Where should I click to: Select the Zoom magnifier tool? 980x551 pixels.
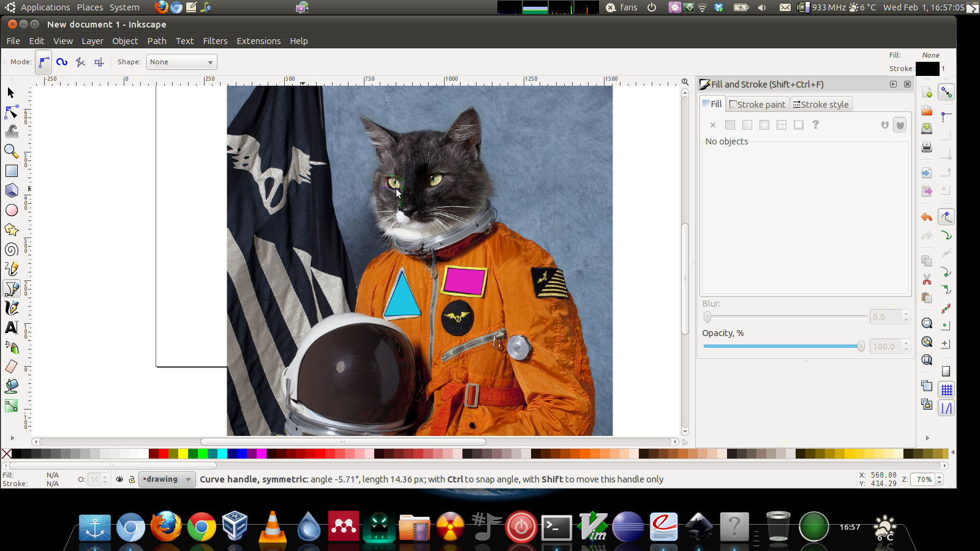[x=11, y=151]
